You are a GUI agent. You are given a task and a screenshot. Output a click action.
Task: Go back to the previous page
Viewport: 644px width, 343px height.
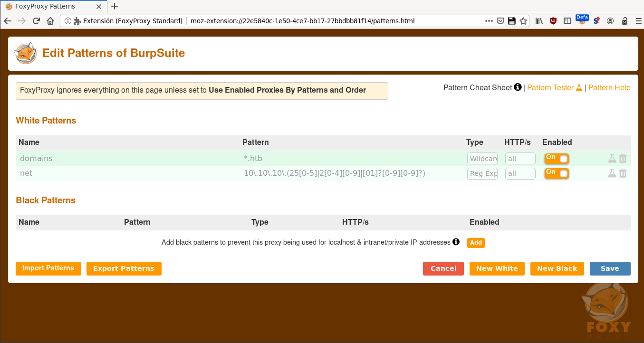8,21
